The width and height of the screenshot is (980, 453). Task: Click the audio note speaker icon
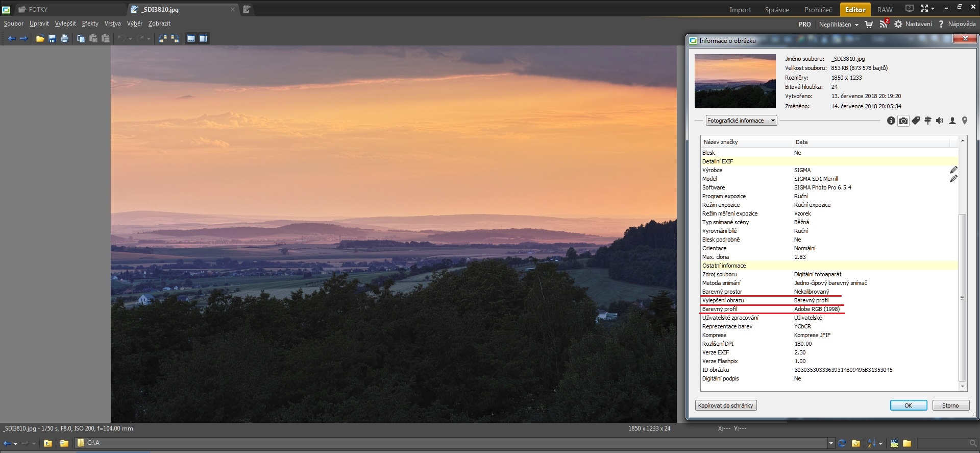tap(940, 121)
